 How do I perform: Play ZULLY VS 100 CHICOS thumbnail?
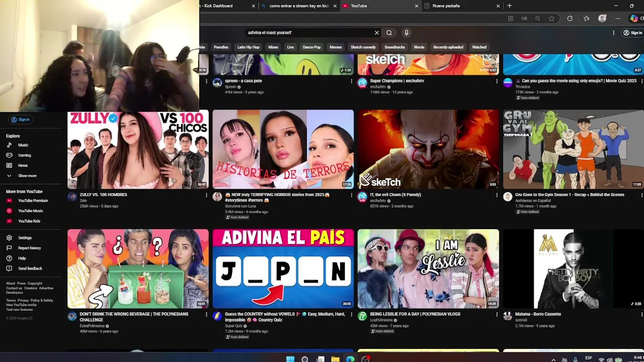[x=138, y=149]
